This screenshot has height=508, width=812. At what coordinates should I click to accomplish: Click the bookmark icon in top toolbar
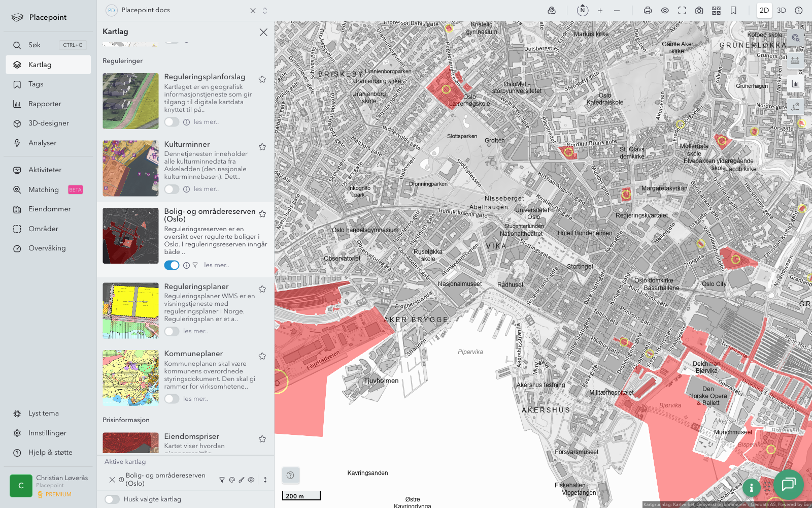coord(733,11)
